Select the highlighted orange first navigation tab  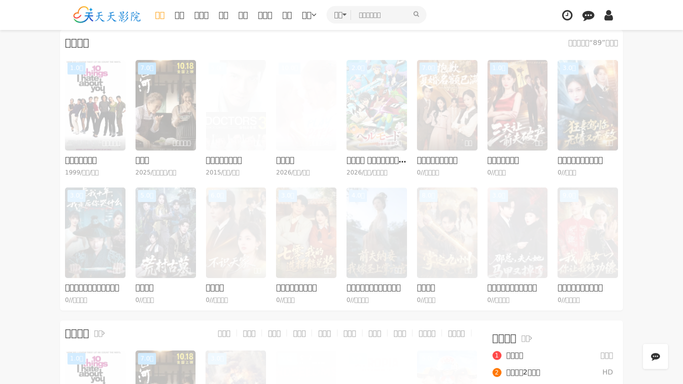coord(160,15)
